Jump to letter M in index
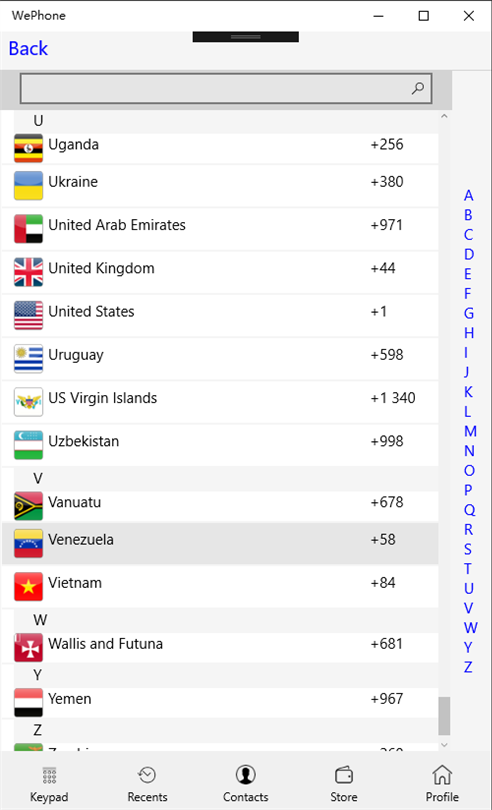 click(469, 431)
